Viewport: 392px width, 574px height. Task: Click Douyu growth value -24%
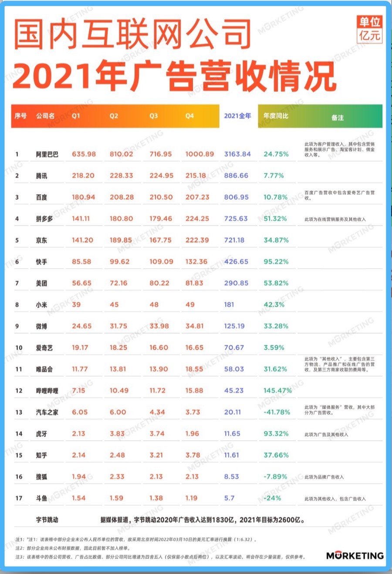[x=272, y=498]
